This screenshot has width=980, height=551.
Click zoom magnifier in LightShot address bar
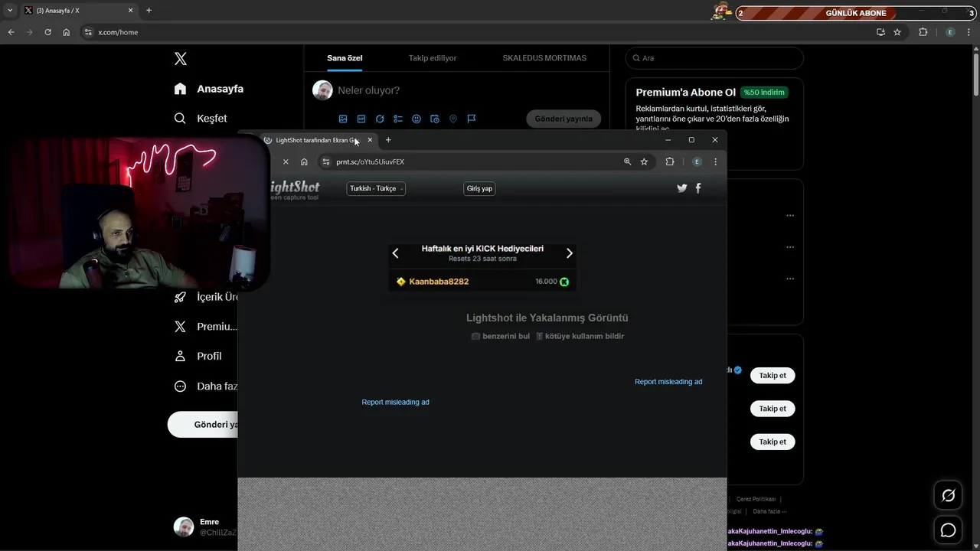click(628, 161)
